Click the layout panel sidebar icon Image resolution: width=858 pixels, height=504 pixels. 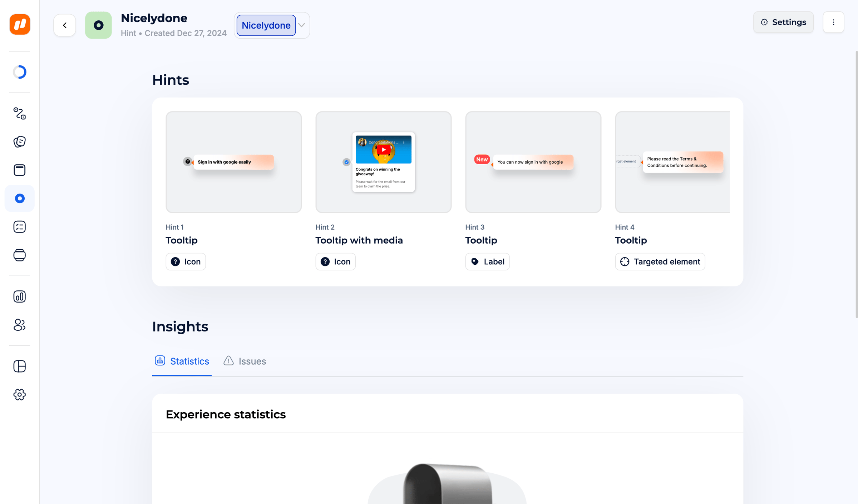coord(20,366)
